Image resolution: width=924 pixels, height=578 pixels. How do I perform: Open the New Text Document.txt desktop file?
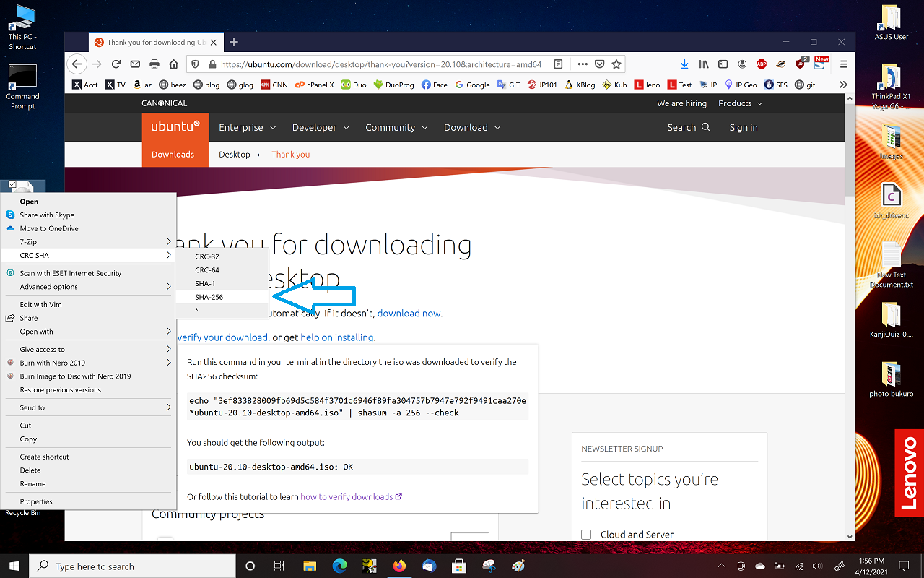pos(892,265)
